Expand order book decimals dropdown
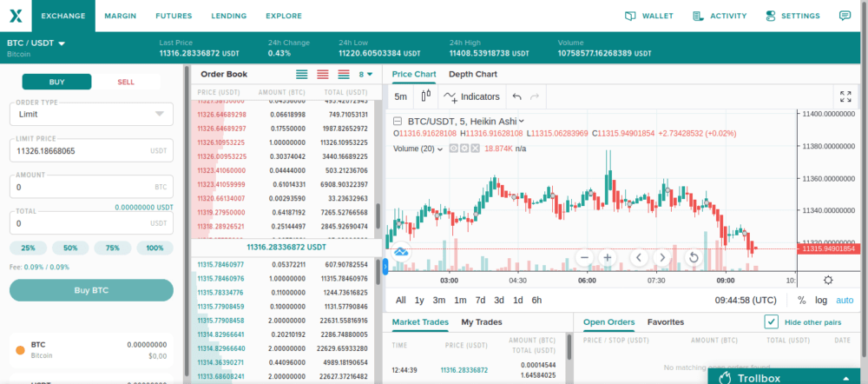Image resolution: width=868 pixels, height=384 pixels. (x=365, y=75)
